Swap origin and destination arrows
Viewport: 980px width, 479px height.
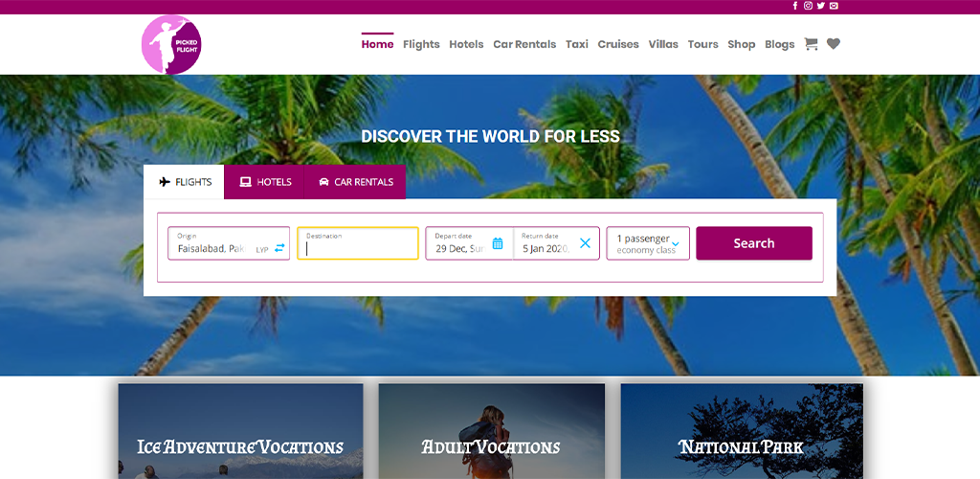point(279,247)
